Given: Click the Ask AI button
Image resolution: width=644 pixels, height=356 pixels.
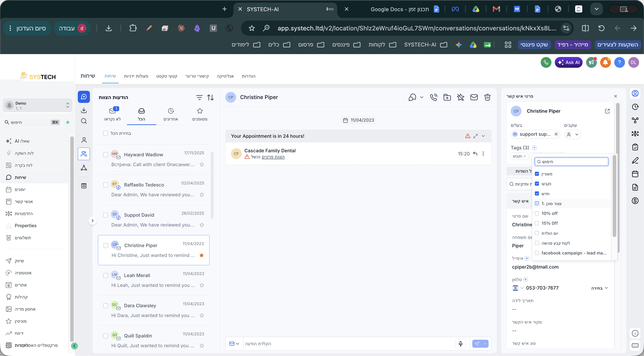Looking at the screenshot, I should 568,62.
